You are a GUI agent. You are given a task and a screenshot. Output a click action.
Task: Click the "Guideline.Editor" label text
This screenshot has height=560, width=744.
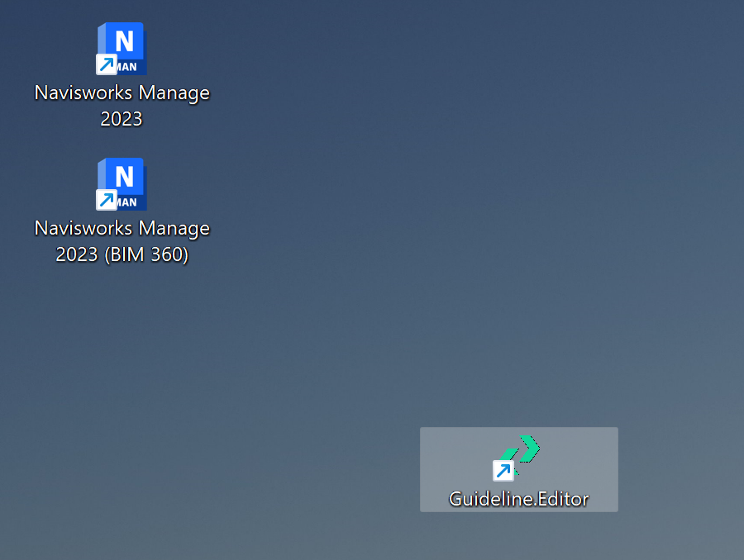click(518, 499)
